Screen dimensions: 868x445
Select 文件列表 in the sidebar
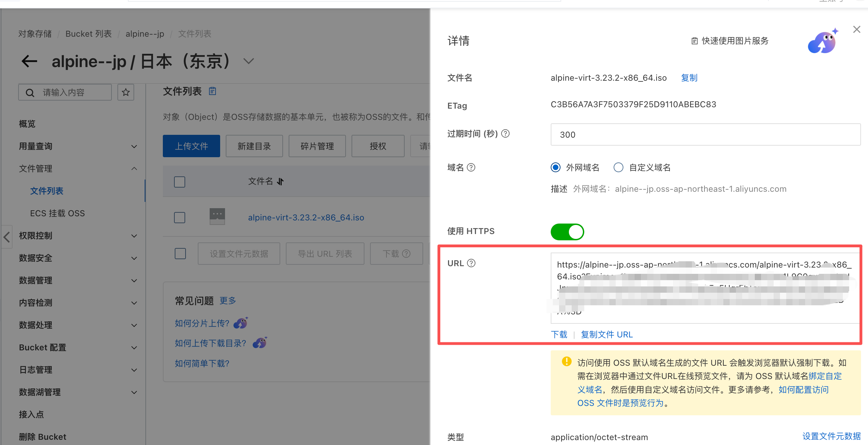(x=47, y=191)
